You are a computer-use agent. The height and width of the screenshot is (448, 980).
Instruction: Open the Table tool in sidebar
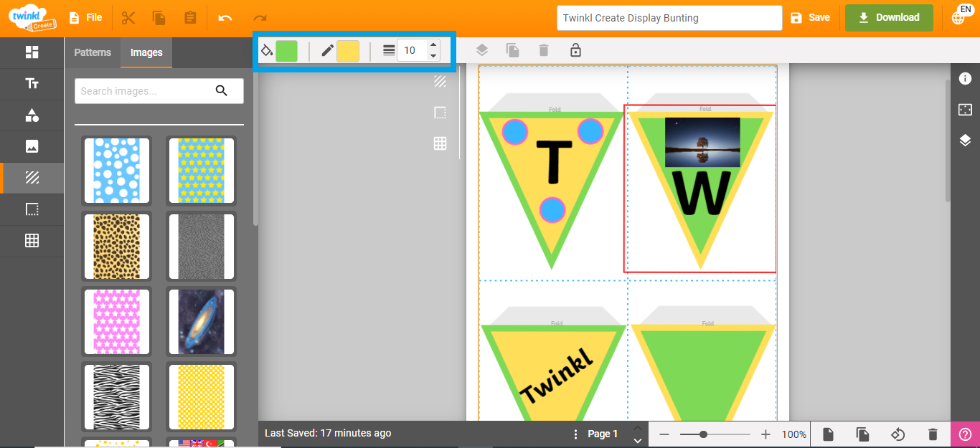point(32,241)
